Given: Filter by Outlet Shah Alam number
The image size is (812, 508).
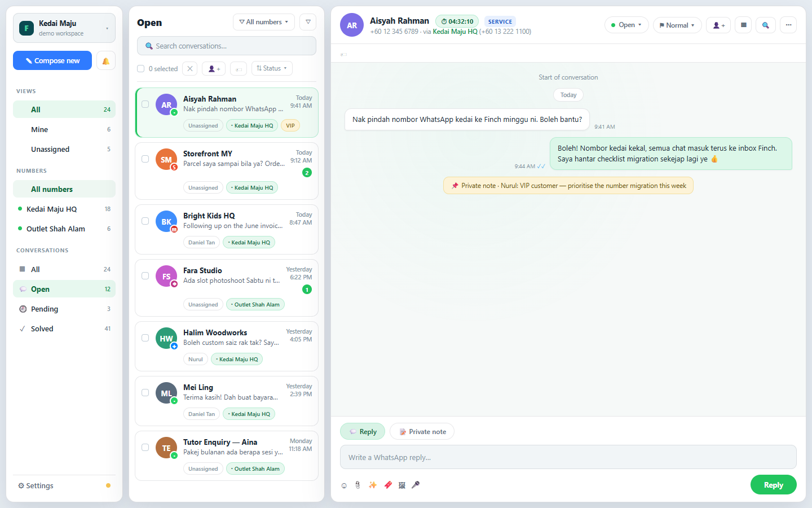Looking at the screenshot, I should (64, 229).
